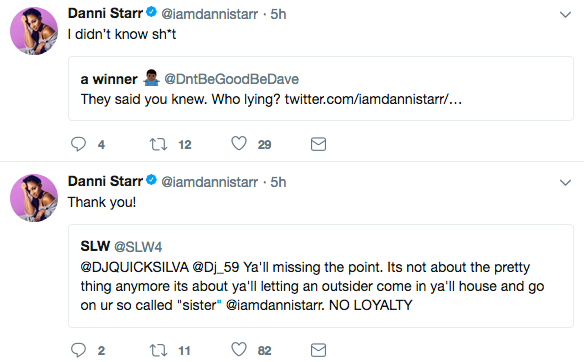The height and width of the screenshot is (362, 584).
Task: Open Danni Starr avatar on first tweet
Action: (x=34, y=31)
